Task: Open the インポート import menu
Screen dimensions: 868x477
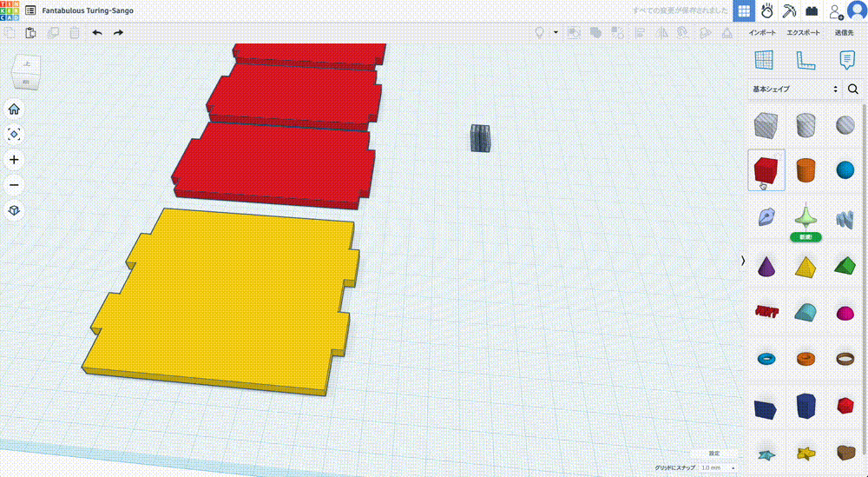Action: [763, 33]
